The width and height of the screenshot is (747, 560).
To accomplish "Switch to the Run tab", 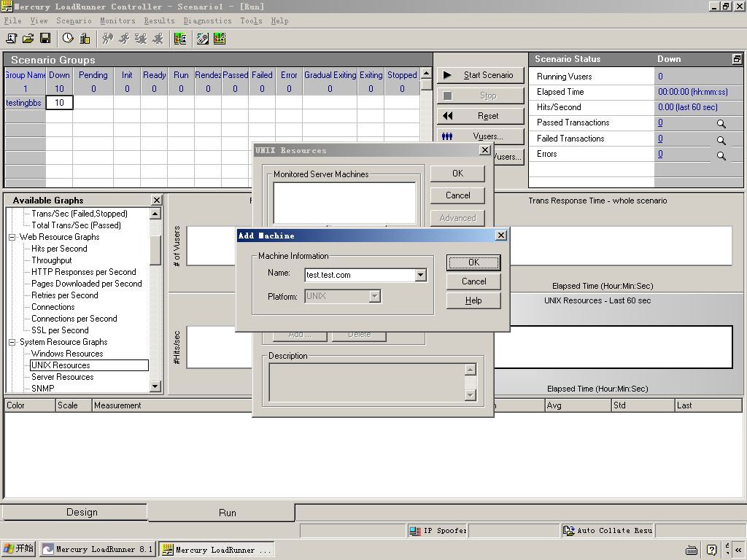I will coord(222,513).
